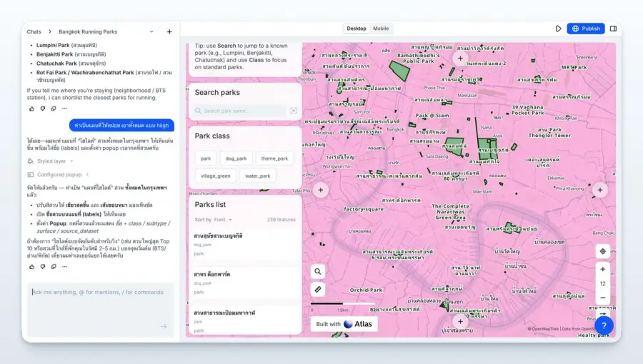Open more options under the Lumpini Park reply
This screenshot has height=364, width=643.
point(64,108)
